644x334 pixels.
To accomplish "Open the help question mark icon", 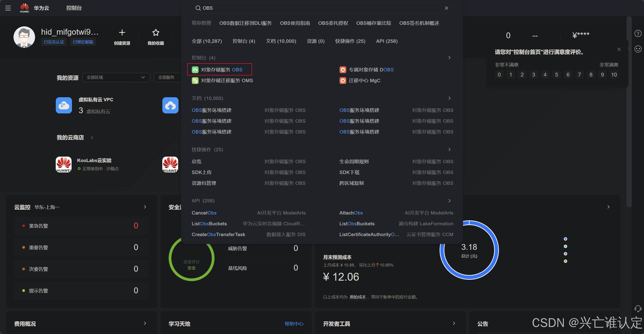I will pyautogui.click(x=638, y=33).
